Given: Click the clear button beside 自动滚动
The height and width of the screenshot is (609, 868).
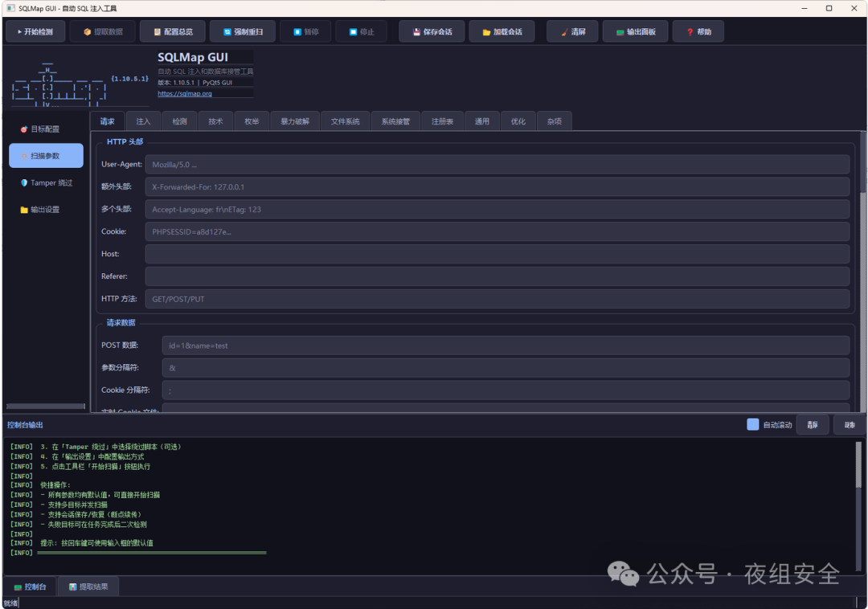Looking at the screenshot, I should click(812, 425).
